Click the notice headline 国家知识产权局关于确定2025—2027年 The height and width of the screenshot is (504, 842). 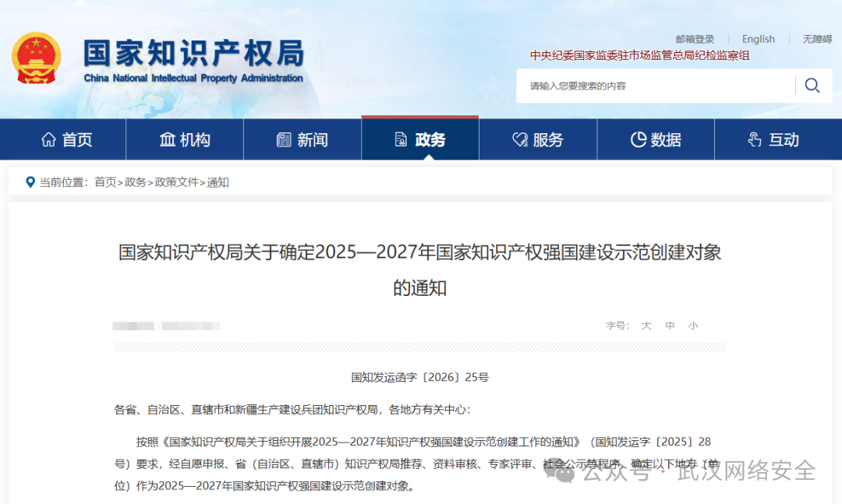click(420, 270)
